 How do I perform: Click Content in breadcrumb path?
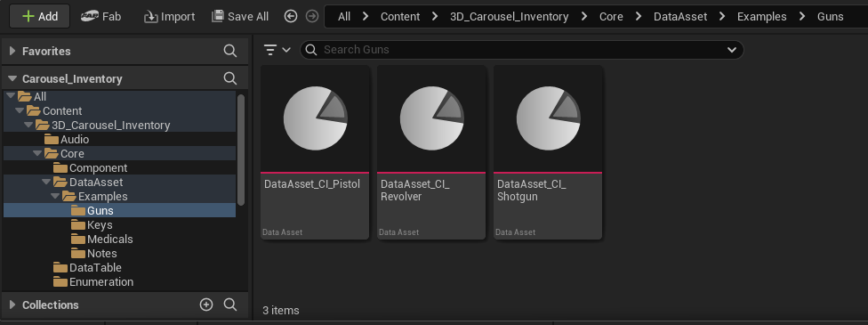pyautogui.click(x=400, y=17)
